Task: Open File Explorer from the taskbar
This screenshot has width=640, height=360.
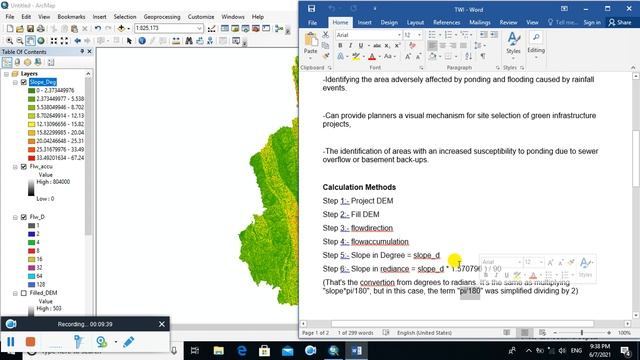Action: pyautogui.click(x=218, y=351)
